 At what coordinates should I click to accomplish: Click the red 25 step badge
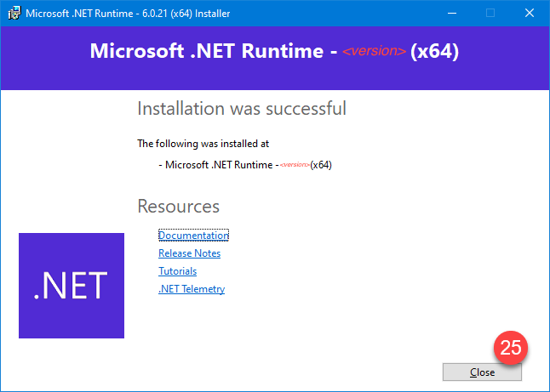[511, 347]
